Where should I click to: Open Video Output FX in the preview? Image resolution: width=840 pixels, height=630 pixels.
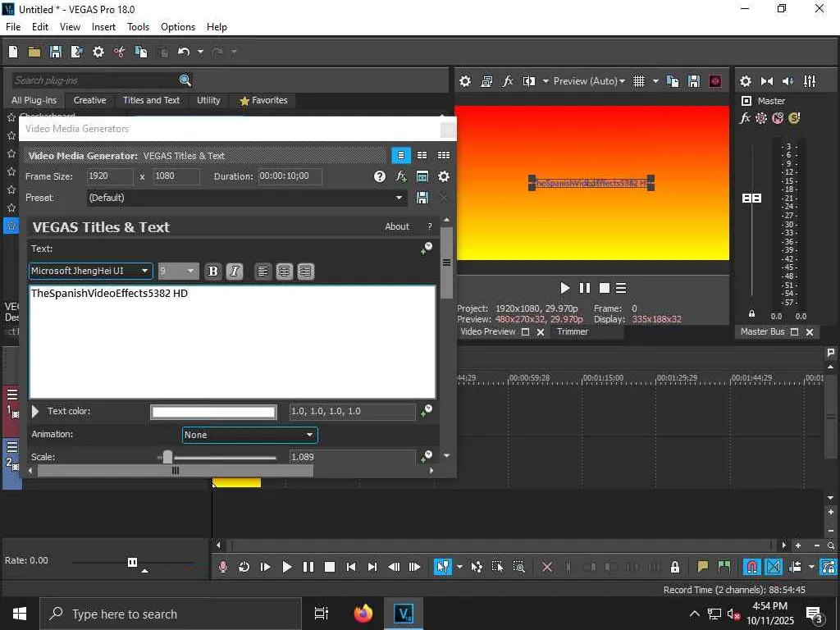507,81
